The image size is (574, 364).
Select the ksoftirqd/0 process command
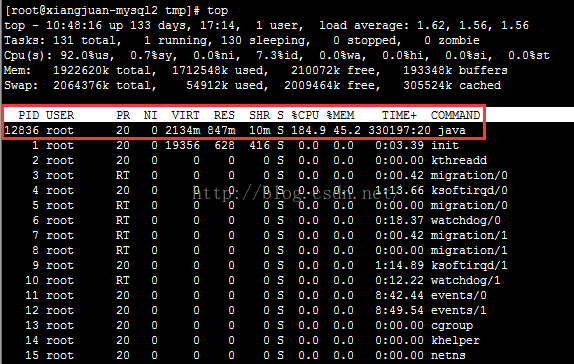469,191
